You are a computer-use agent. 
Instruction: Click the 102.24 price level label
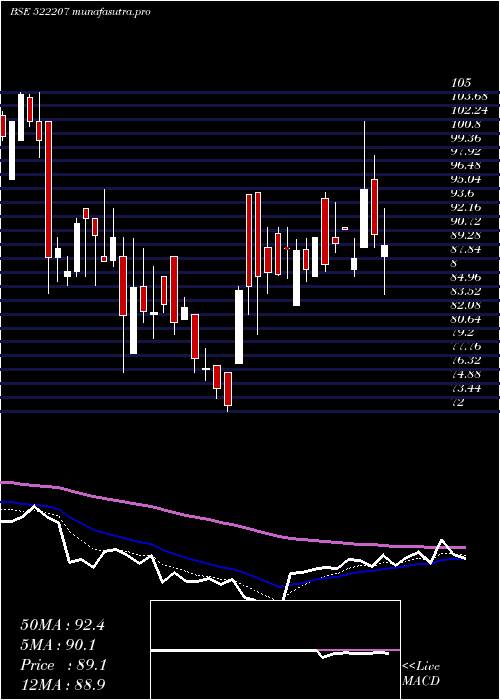469,110
